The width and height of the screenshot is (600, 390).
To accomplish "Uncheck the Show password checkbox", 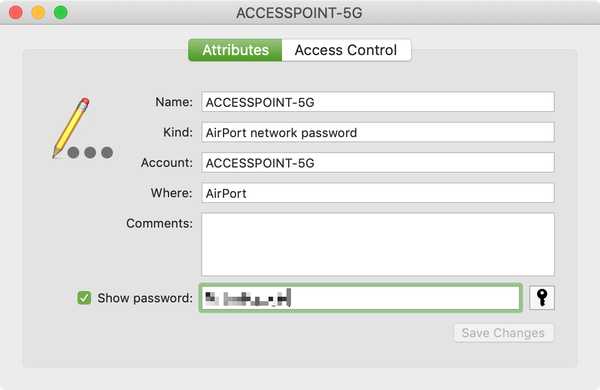I will click(84, 298).
